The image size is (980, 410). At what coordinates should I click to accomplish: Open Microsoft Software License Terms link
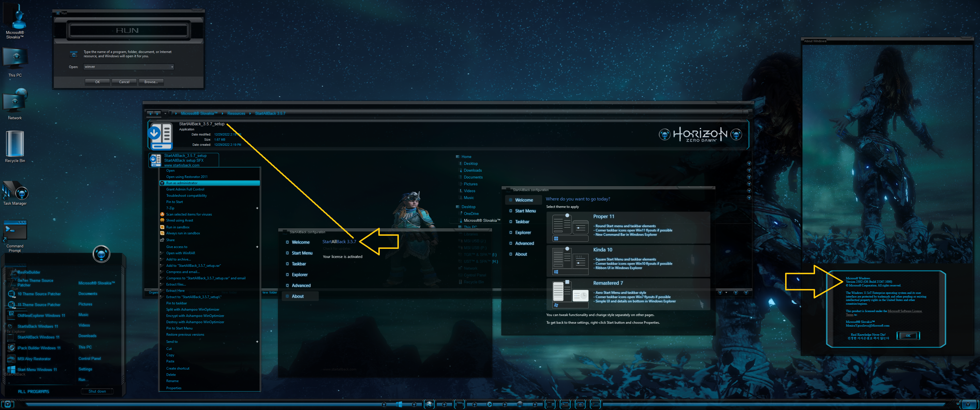[905, 311]
